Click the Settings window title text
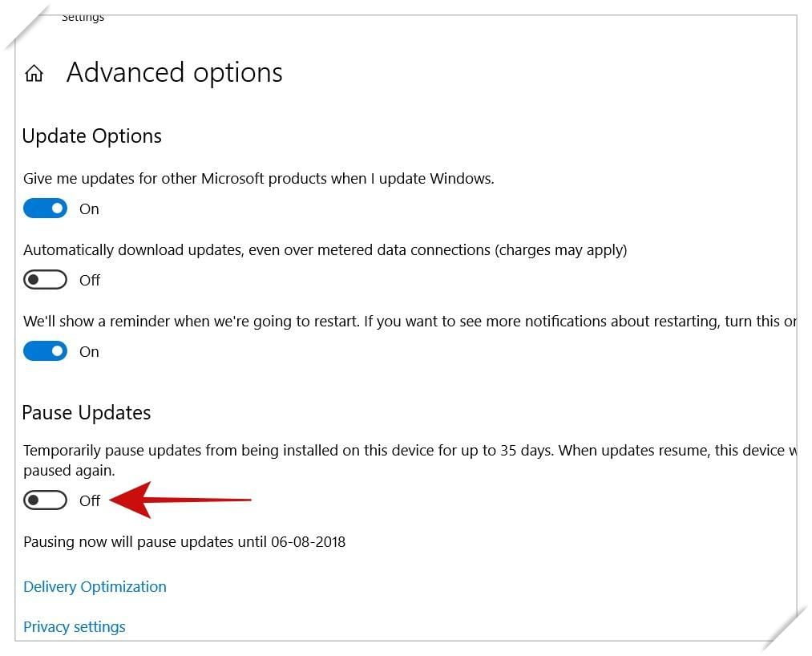 (x=83, y=18)
